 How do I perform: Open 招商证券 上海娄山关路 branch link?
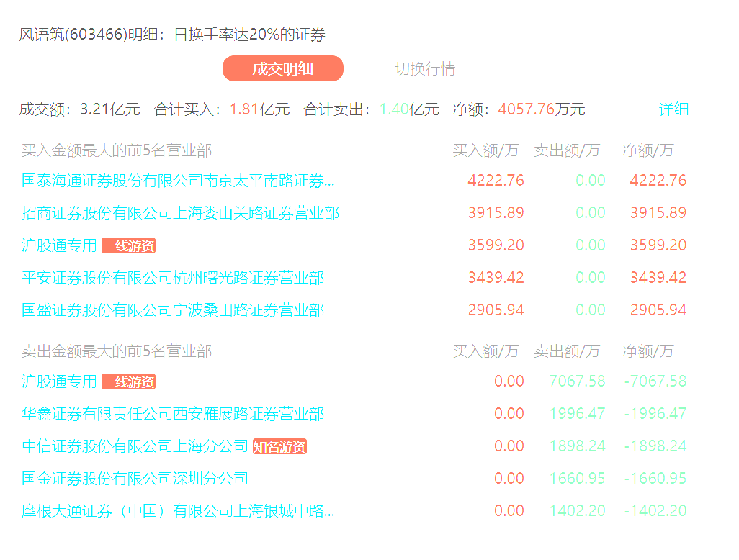181,213
